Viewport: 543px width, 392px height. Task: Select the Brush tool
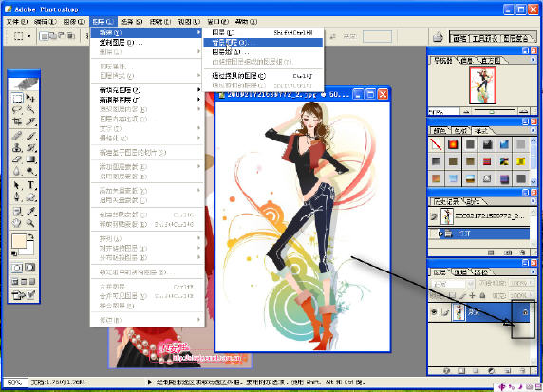(x=30, y=136)
